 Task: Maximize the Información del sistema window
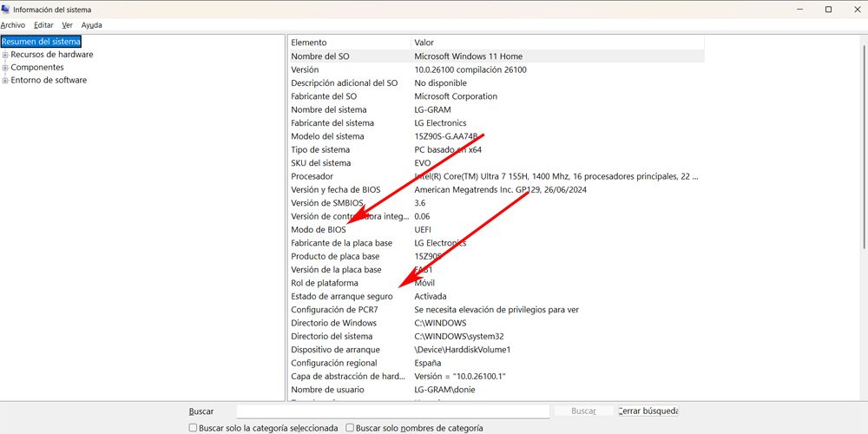(828, 9)
